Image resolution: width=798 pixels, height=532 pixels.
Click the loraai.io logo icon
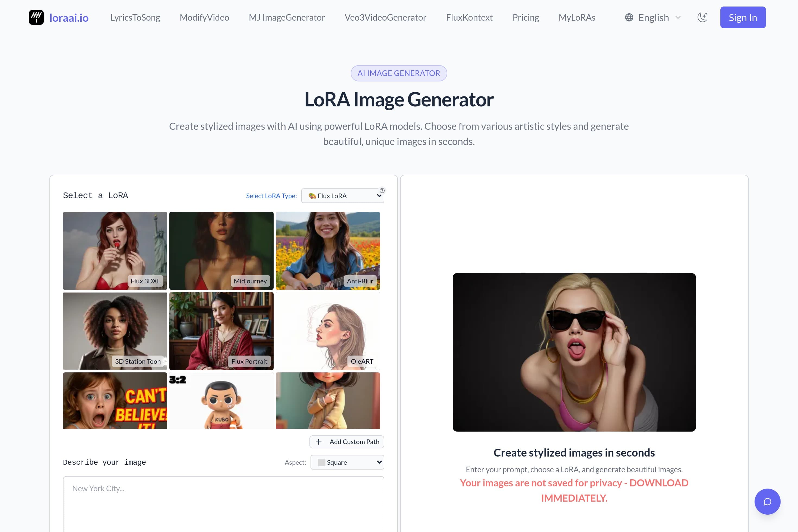coord(37,17)
